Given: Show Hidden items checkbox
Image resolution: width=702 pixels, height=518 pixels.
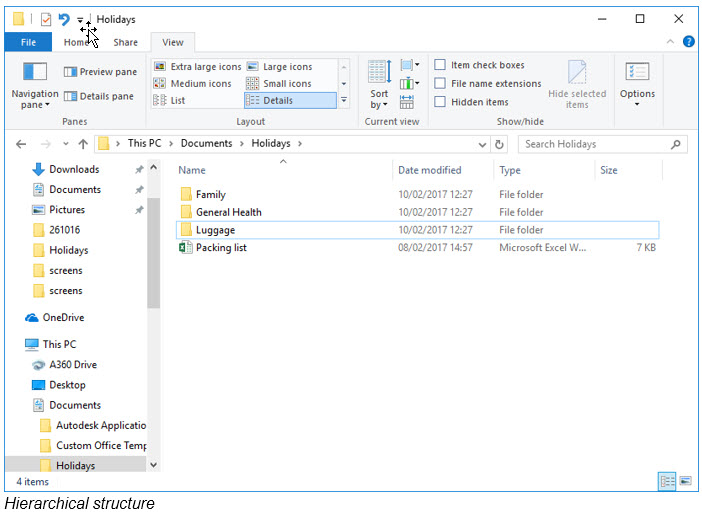Looking at the screenshot, I should coord(441,102).
